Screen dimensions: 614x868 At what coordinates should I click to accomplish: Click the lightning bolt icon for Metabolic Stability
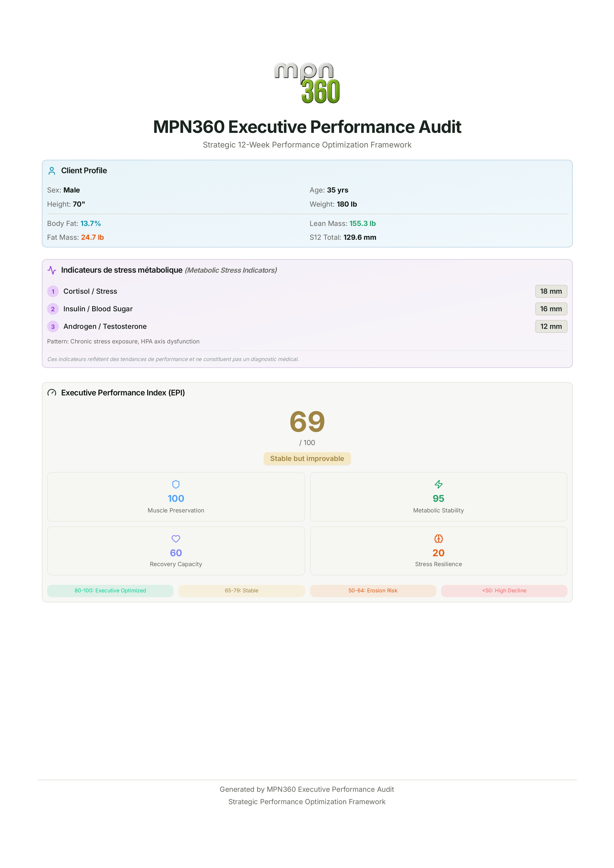[438, 484]
